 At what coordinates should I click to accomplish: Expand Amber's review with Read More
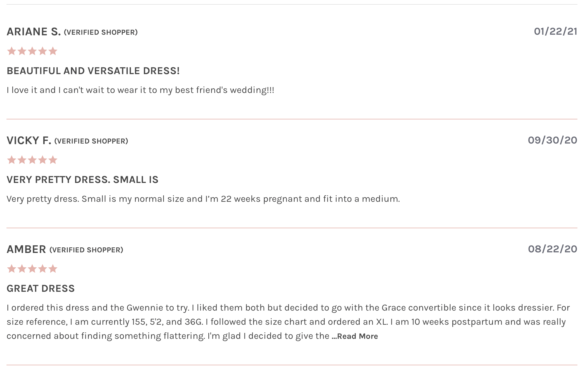(355, 336)
